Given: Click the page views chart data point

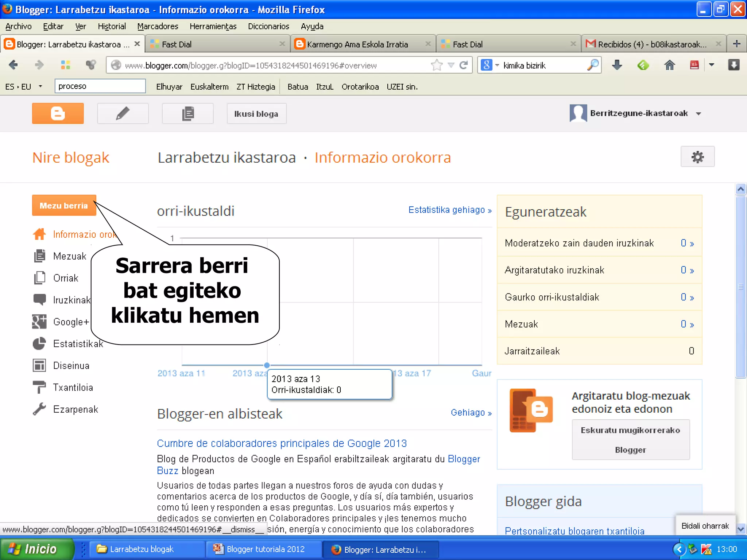Looking at the screenshot, I should [x=267, y=365].
